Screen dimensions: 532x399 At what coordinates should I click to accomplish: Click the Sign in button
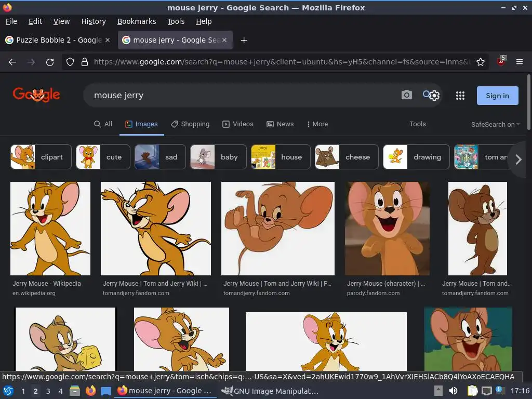pos(497,96)
